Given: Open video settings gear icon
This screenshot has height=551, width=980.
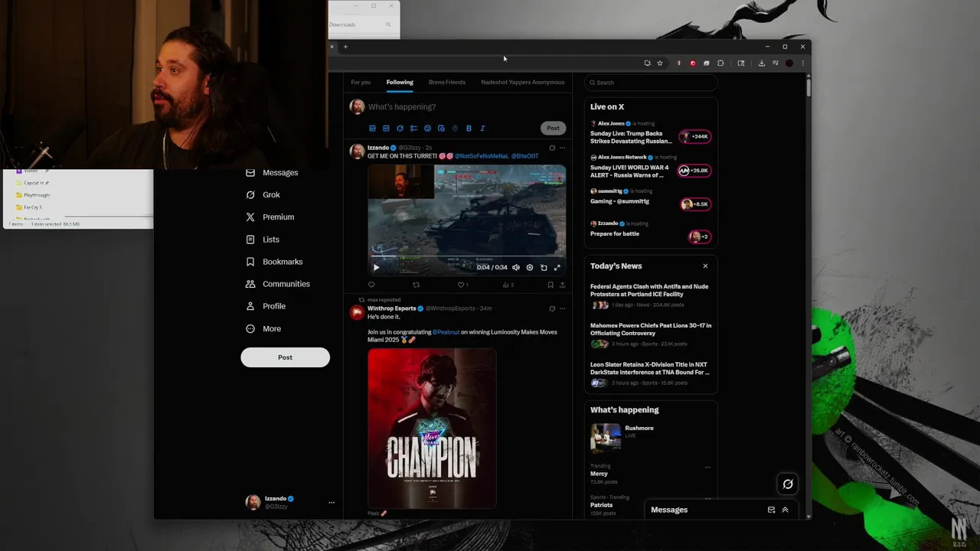Looking at the screenshot, I should pos(529,268).
